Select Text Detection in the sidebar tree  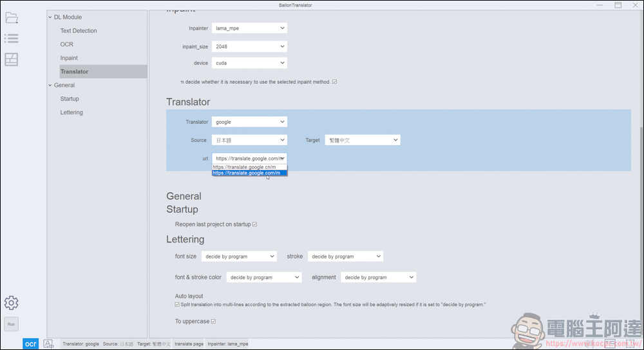79,30
